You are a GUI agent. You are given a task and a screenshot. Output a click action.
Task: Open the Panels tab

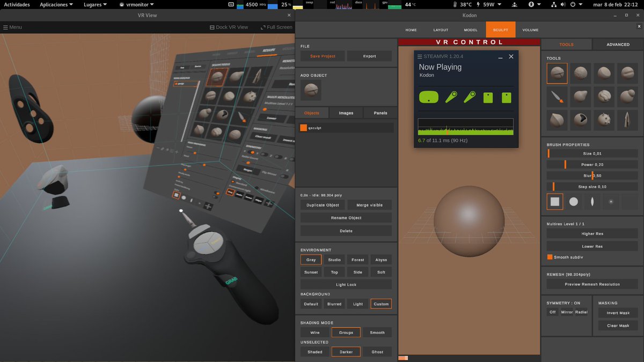380,113
